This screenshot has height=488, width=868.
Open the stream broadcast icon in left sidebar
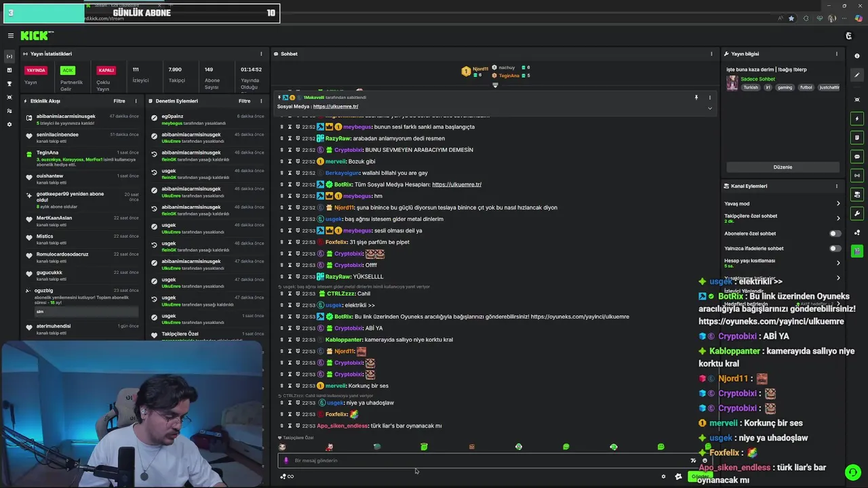coord(9,56)
